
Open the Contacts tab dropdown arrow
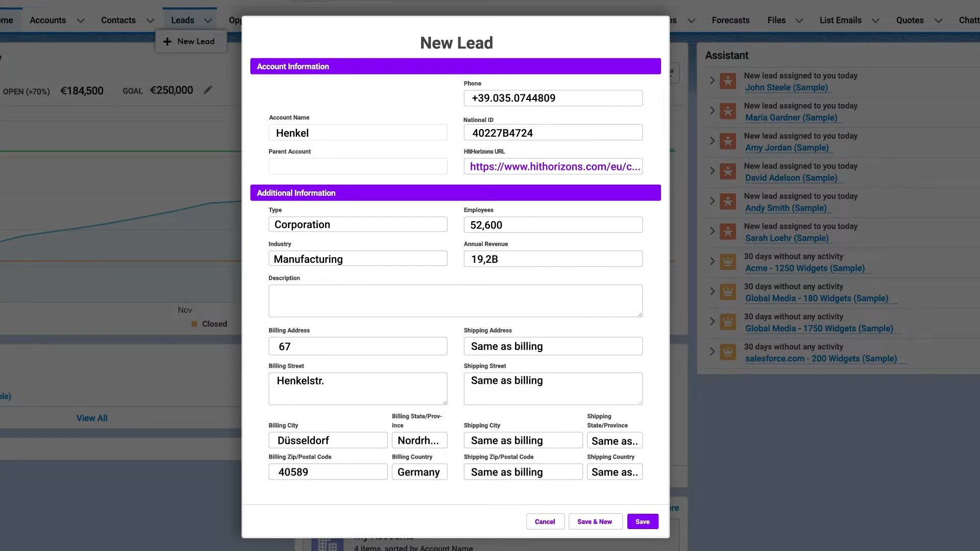coord(150,20)
